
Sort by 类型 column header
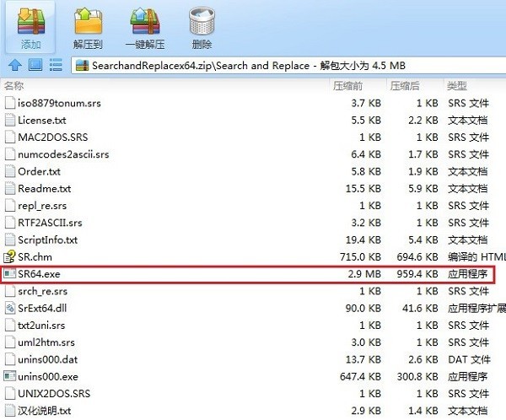point(457,86)
